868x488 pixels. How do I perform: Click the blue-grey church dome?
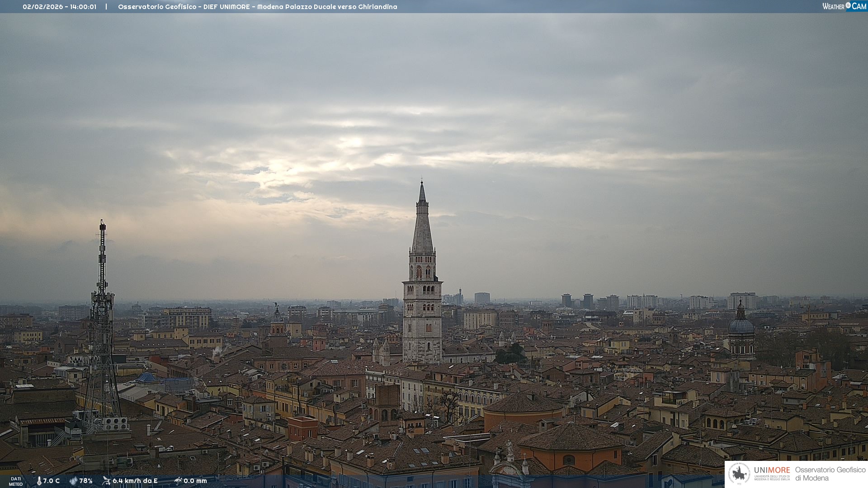click(741, 325)
